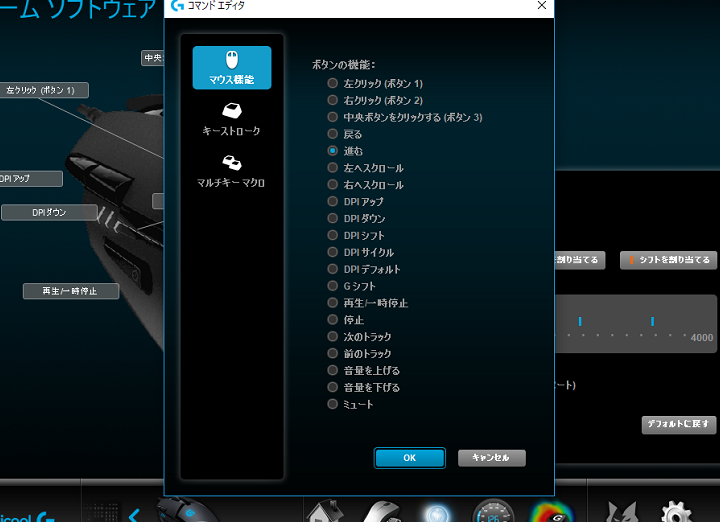720x522 pixels.
Task: Click the デフォルトに戻す button
Action: pos(679,425)
